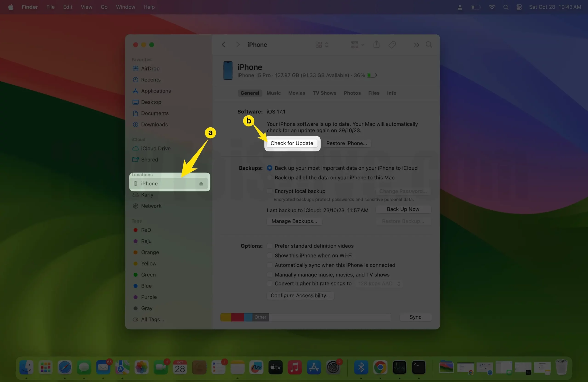Switch to the General tab

click(x=250, y=93)
